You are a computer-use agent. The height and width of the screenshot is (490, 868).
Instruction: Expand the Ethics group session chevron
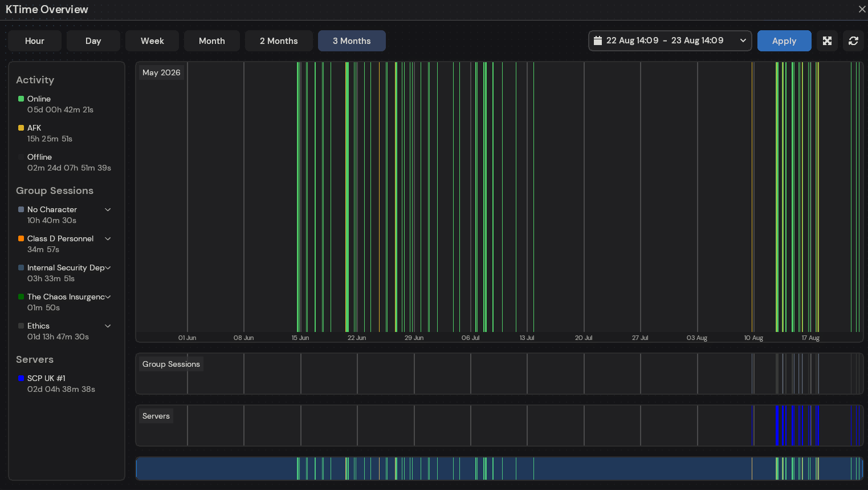108,326
